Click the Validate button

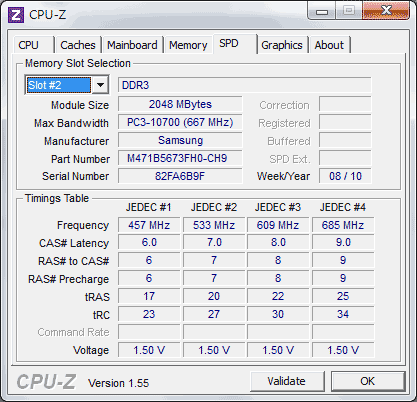click(287, 381)
